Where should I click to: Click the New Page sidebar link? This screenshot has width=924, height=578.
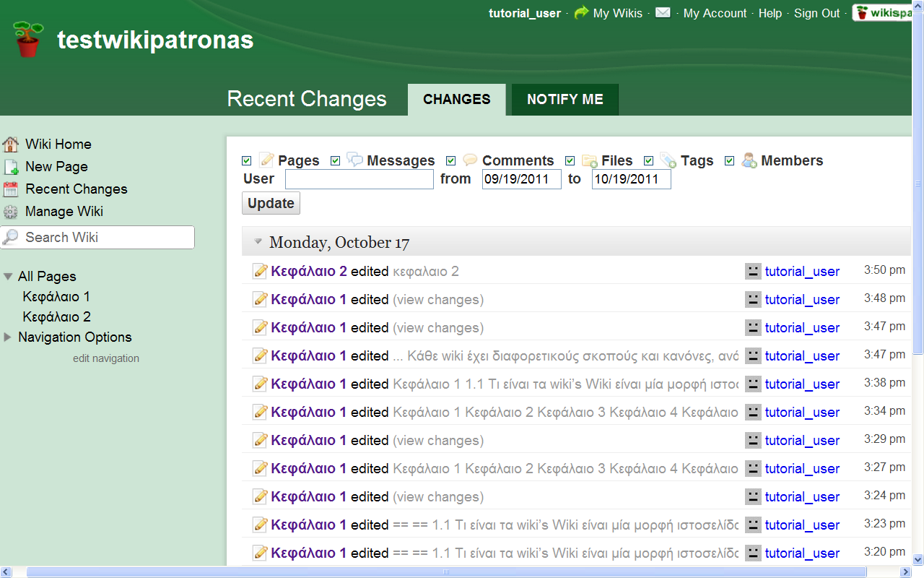(x=56, y=167)
